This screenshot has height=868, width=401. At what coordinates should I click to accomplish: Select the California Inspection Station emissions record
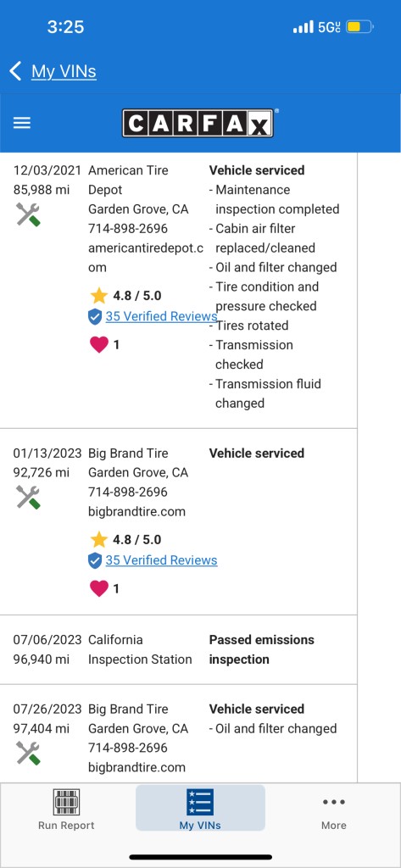[x=178, y=649]
